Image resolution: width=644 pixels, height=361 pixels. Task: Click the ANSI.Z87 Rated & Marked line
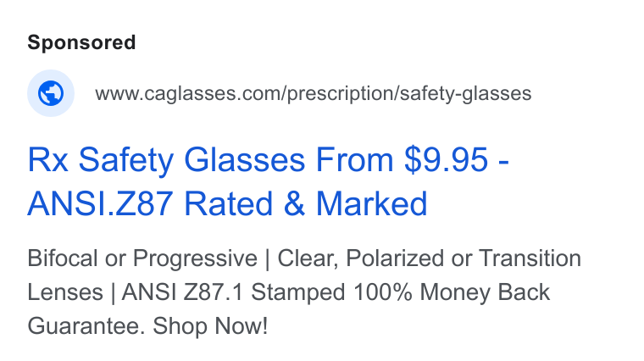(228, 203)
